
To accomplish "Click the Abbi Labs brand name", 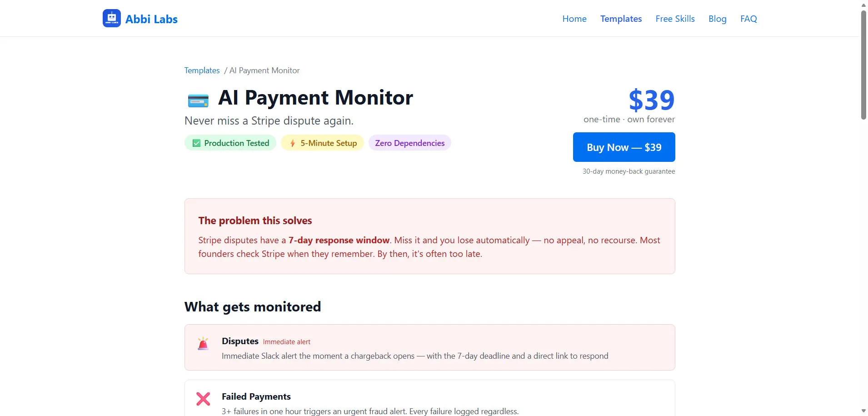I will (151, 19).
